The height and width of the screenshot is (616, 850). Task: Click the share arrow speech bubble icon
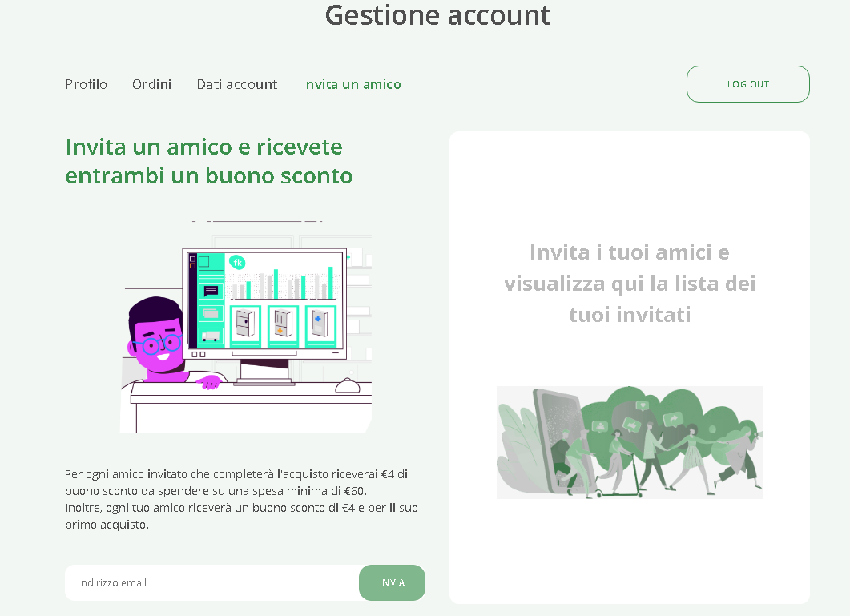coord(673,419)
